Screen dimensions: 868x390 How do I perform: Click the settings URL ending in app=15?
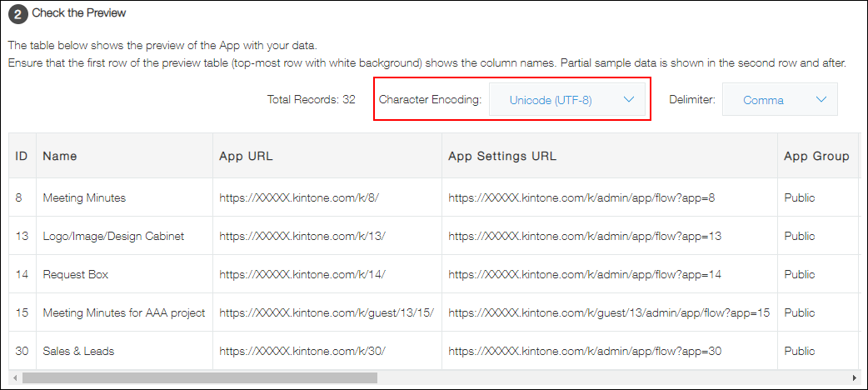(x=608, y=312)
